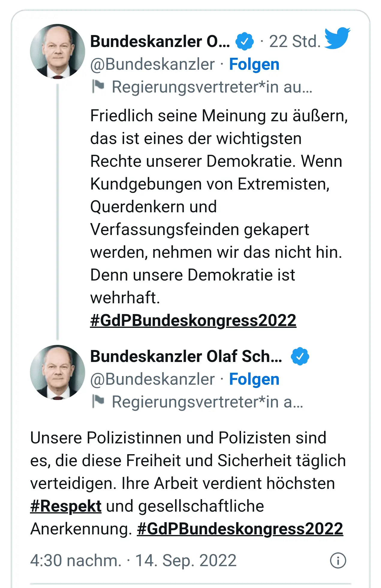This screenshot has width=381, height=588.
Task: Open @Bundeskanzler handle in the second tweet
Action: pyautogui.click(x=153, y=379)
